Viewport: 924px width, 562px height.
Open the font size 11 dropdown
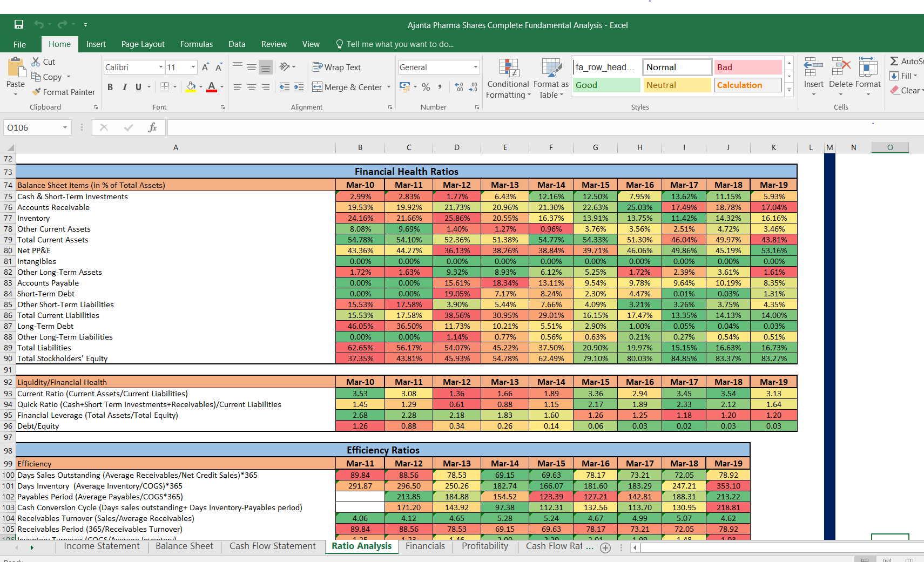tap(193, 67)
